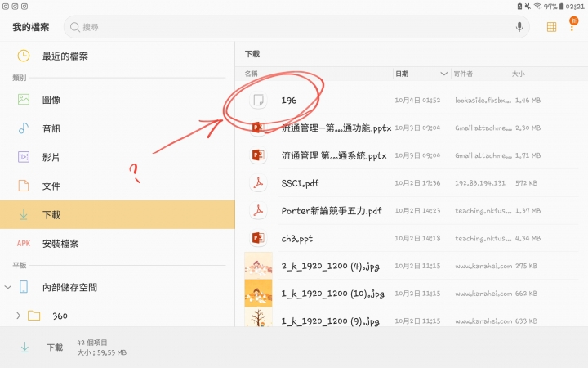The image size is (588, 368).
Task: Click sender 192.83.194.131
Action: tap(480, 183)
